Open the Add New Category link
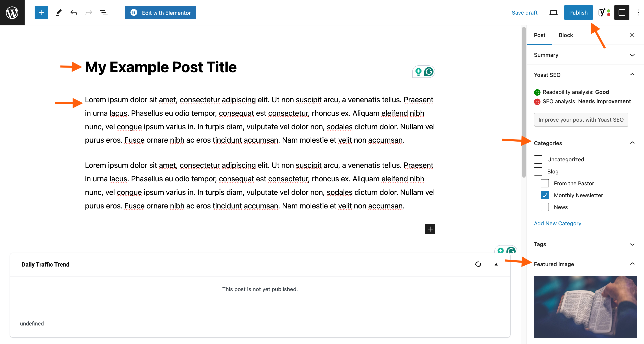 pyautogui.click(x=558, y=223)
